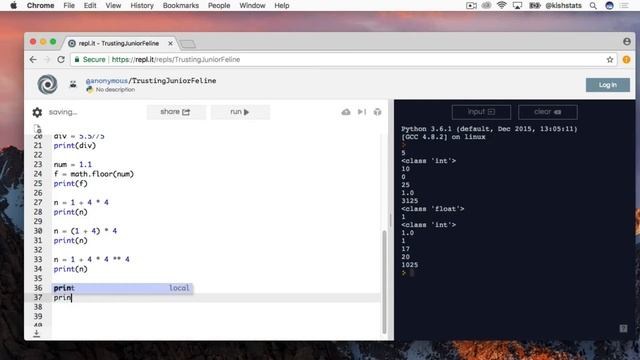Go back to previous page

point(33,60)
